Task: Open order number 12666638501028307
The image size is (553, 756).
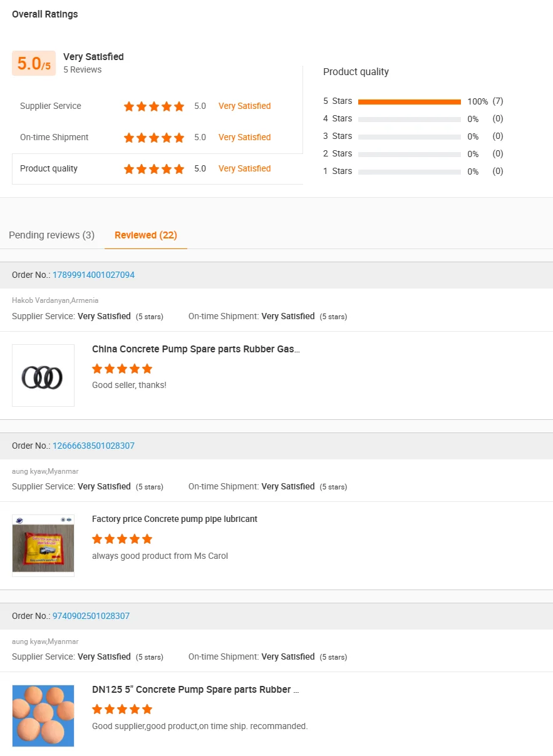Action: pyautogui.click(x=93, y=446)
